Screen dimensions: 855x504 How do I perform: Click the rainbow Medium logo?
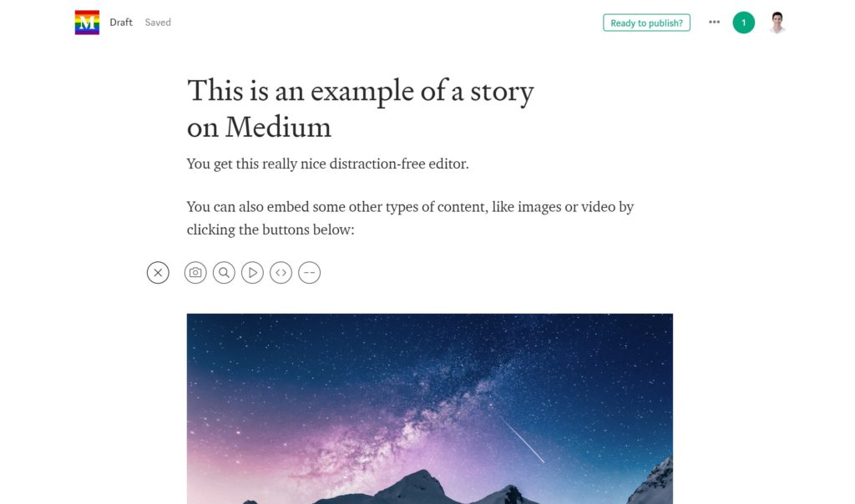pos(87,23)
